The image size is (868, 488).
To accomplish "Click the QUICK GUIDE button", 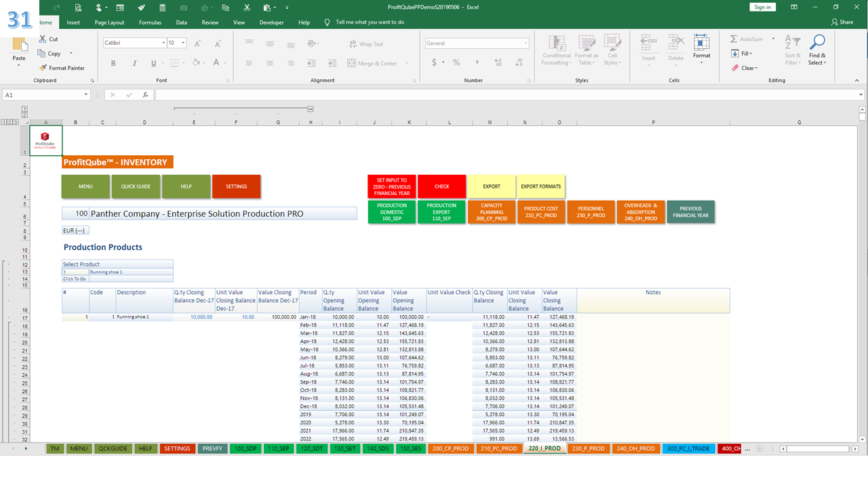I will pos(136,186).
